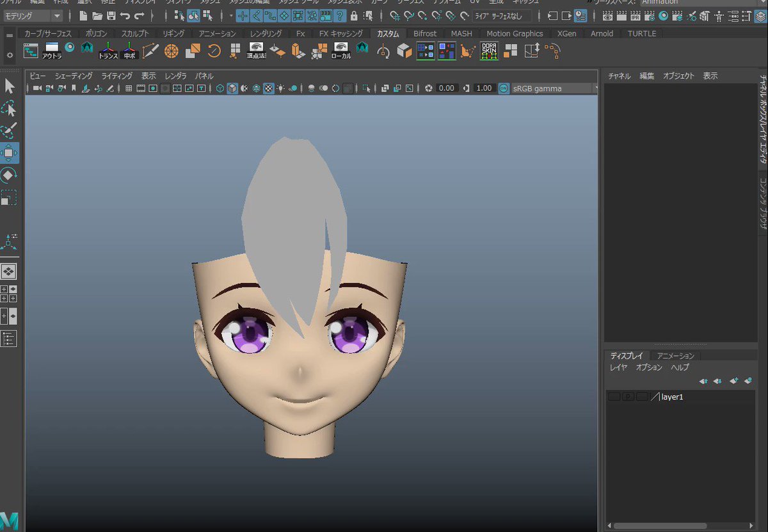
Task: Click the 中ボ center pivot shelf icon
Action: (x=130, y=51)
